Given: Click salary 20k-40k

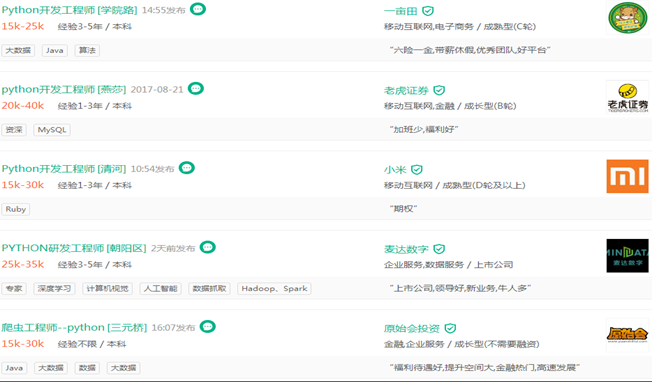Looking at the screenshot, I should (23, 106).
